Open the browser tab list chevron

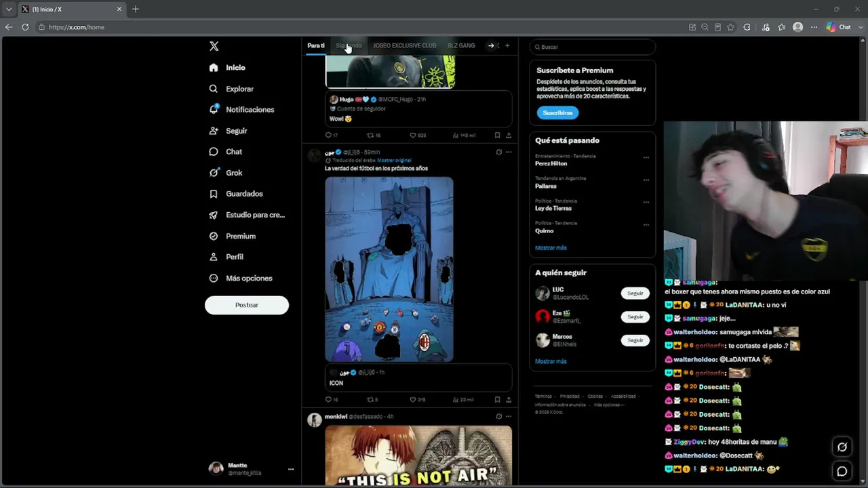(x=9, y=9)
